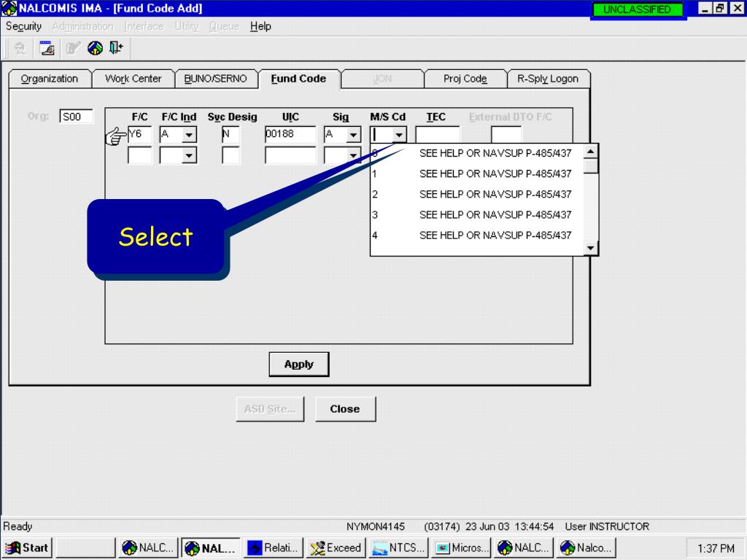Select M/S Cd option 1 in list

pyautogui.click(x=477, y=174)
